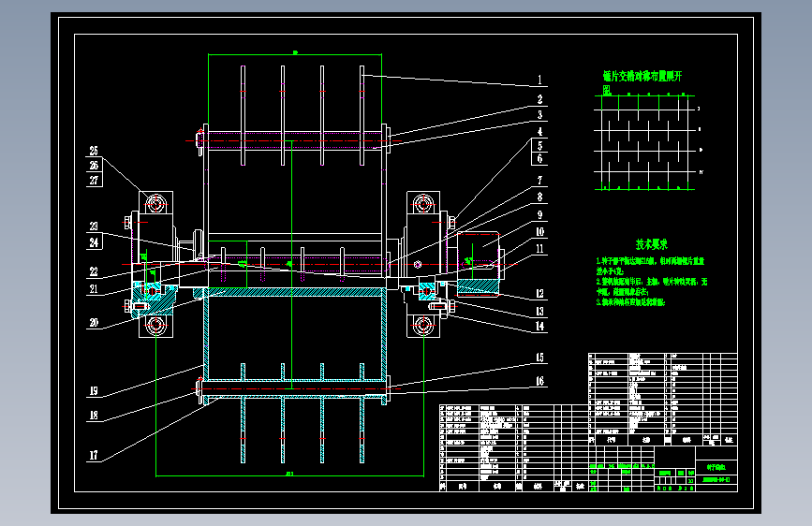The height and width of the screenshot is (526, 812).
Task: Pick part callout number 9
Action: (539, 215)
